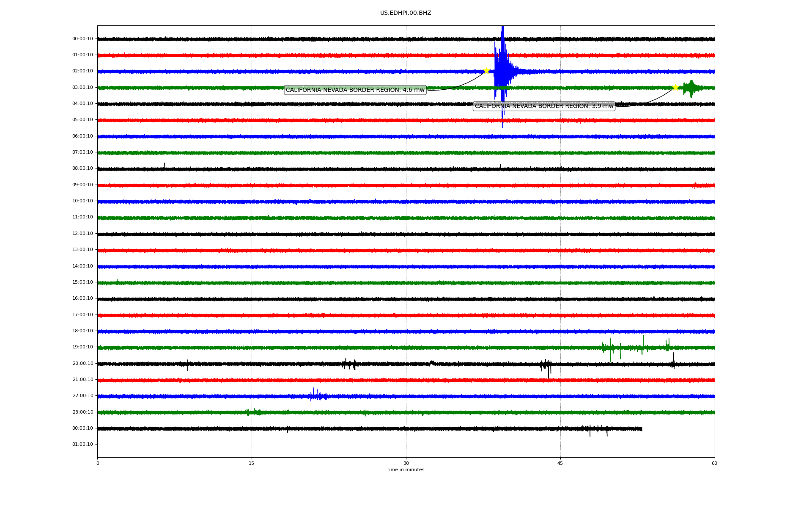Screen dimensions: 812x508
Task: Click the green earthquake wave packet after second star
Action: [x=691, y=88]
